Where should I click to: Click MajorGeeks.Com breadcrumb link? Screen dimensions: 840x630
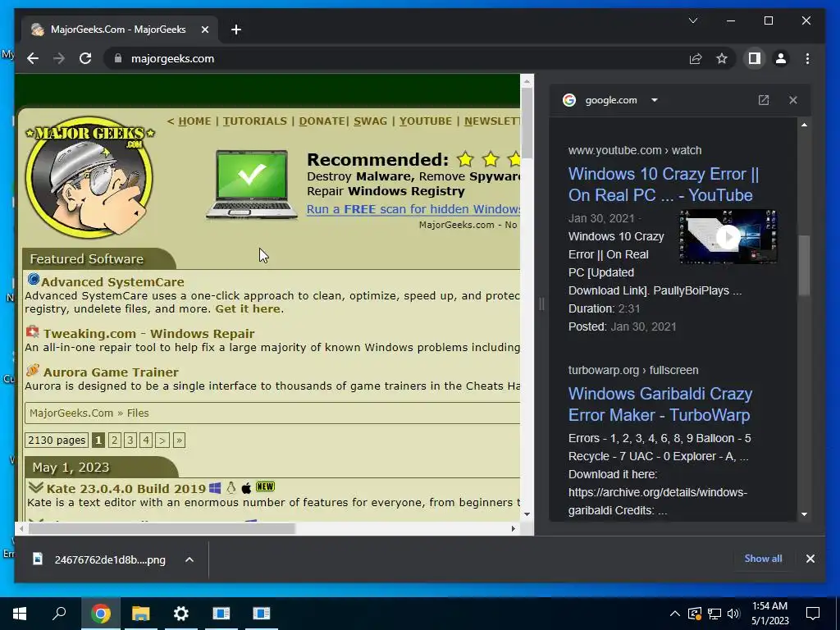point(71,413)
